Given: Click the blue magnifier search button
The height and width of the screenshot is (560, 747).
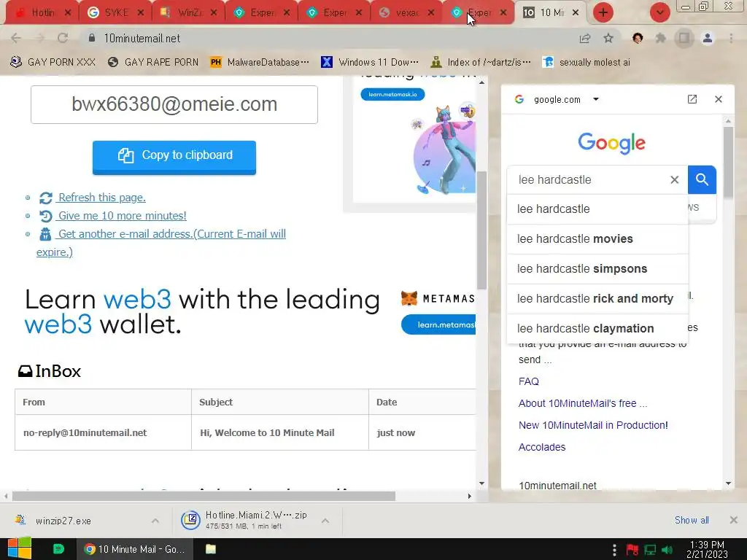Looking at the screenshot, I should pos(703,179).
